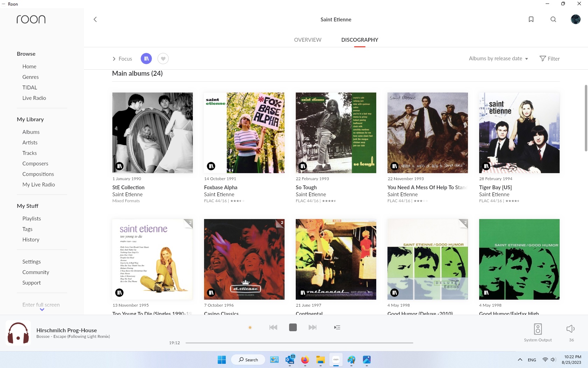Toggle the heart favorites filter
The image size is (588, 368).
pyautogui.click(x=163, y=59)
